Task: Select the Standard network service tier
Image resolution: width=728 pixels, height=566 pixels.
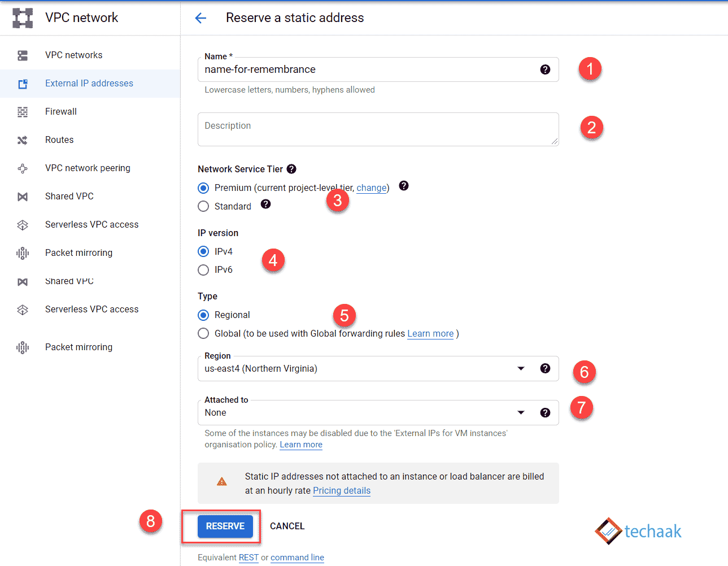Action: 203,207
